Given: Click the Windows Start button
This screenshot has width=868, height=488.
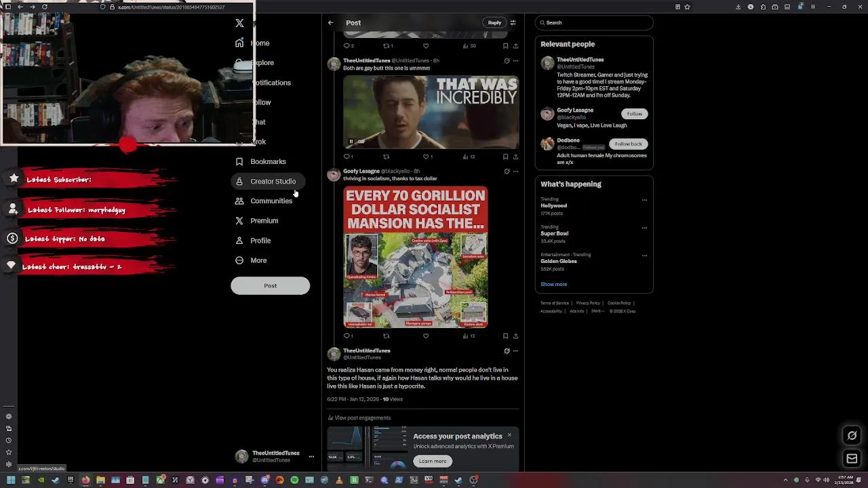Looking at the screenshot, I should (11, 480).
